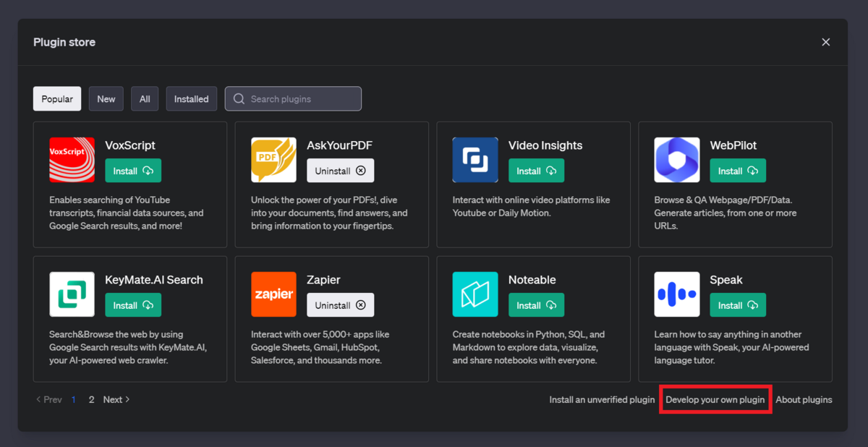Image resolution: width=868 pixels, height=447 pixels.
Task: Install the WebPilot plugin
Action: (x=738, y=171)
